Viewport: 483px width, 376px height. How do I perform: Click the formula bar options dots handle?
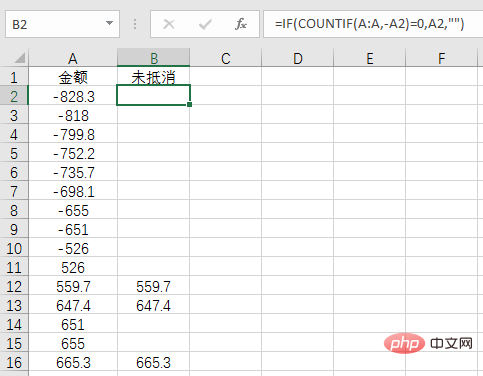point(135,24)
